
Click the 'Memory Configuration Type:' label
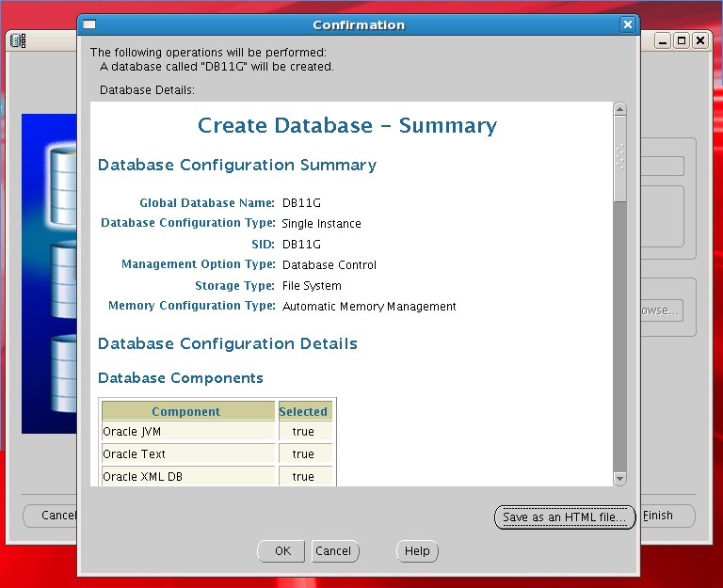[x=191, y=306]
